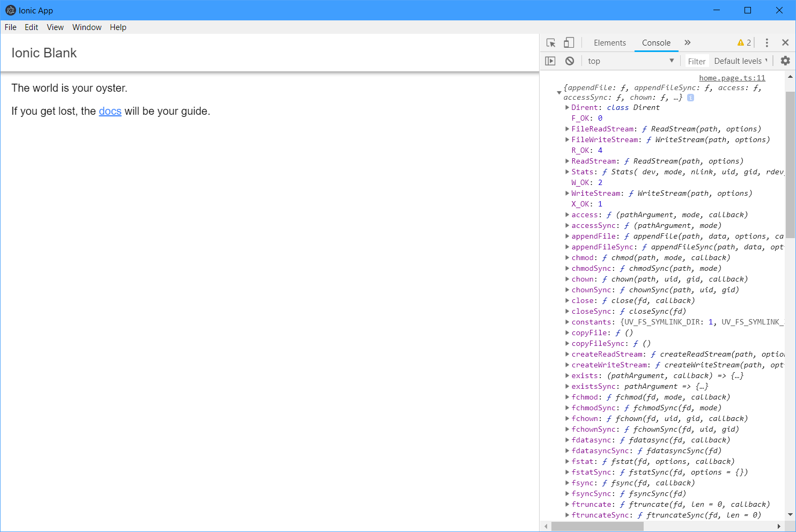Collapse the logged fs object
This screenshot has height=532, width=796.
coord(559,92)
